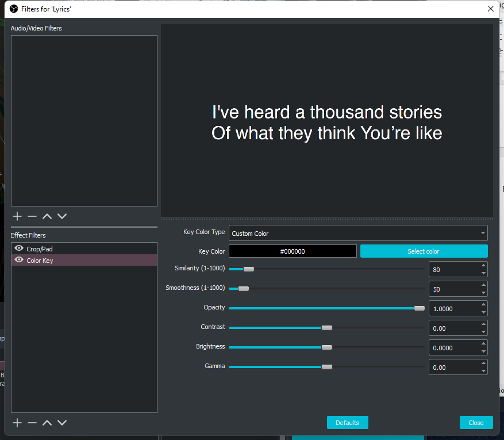Increase Smoothness value with up arrow
Image resolution: width=504 pixels, height=440 pixels.
pos(483,285)
